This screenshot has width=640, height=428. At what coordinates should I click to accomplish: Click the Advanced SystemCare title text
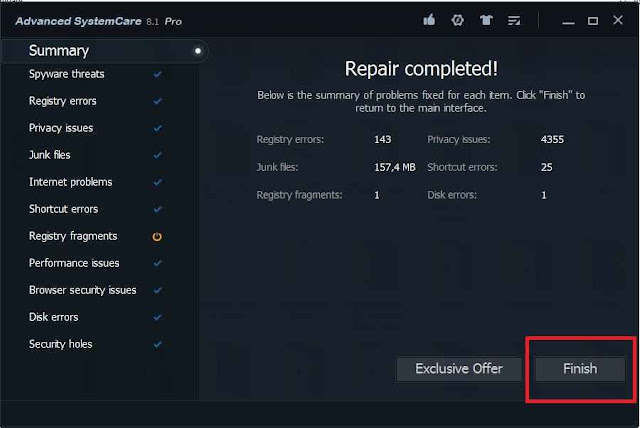(x=78, y=21)
